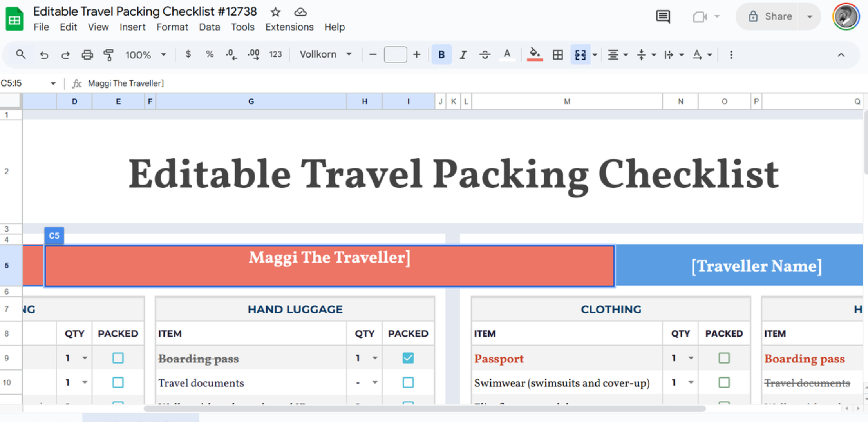Open the Travel documents quantity dropdown
The height and width of the screenshot is (422, 868).
pyautogui.click(x=375, y=382)
